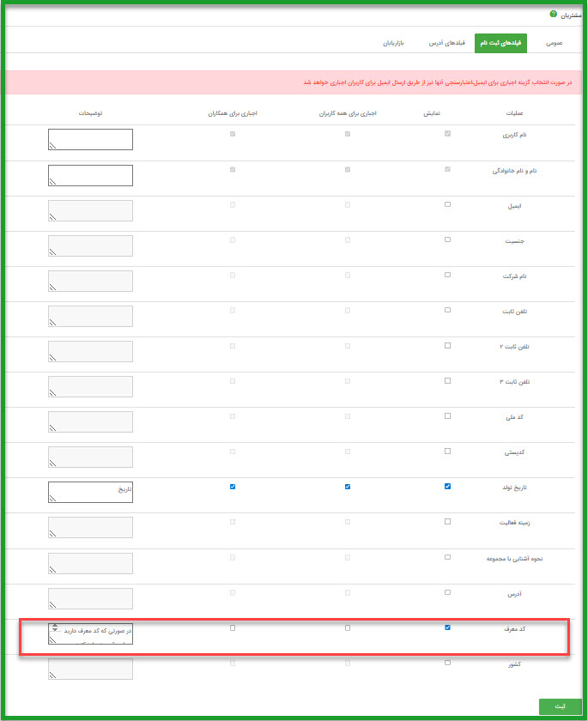Click the اجباری برای همه کاربران header
The image size is (588, 721).
[348, 113]
